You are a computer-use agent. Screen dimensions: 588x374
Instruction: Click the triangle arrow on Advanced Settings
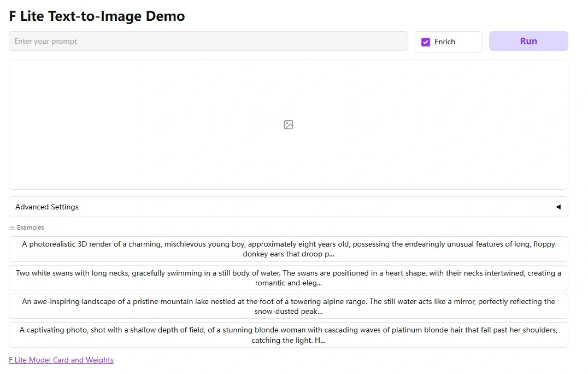click(558, 207)
